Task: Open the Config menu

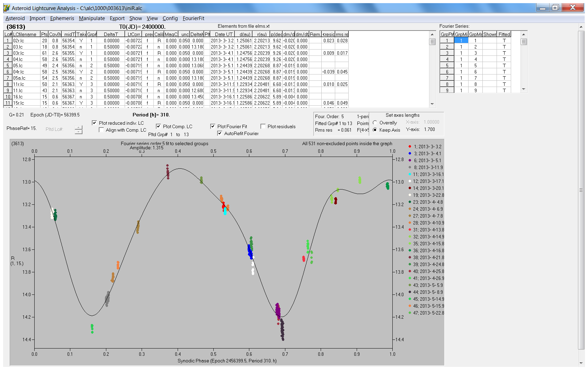Action: [x=170, y=18]
